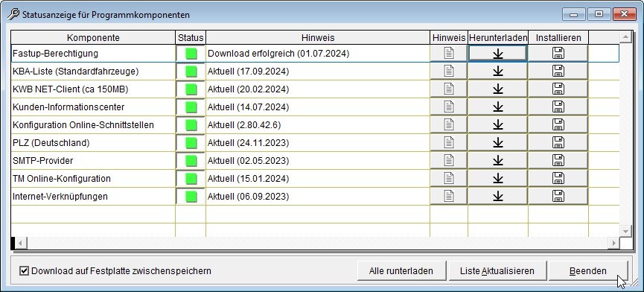Click green status indicator for Fastup-Berechtigung
Viewport: 644px width, 292px height.
click(x=191, y=54)
